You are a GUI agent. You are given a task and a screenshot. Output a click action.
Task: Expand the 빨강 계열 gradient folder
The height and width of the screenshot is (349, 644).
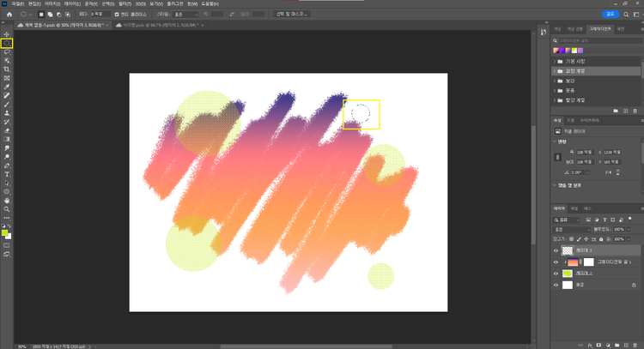(555, 100)
